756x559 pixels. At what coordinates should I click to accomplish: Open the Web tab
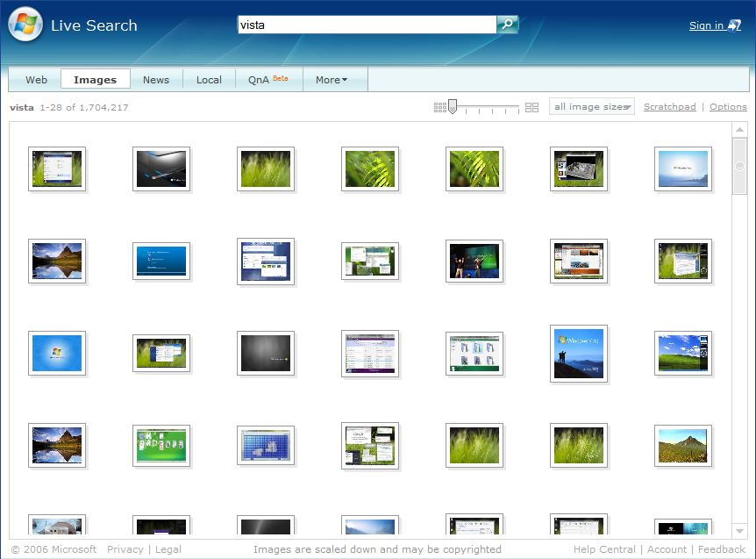(36, 80)
